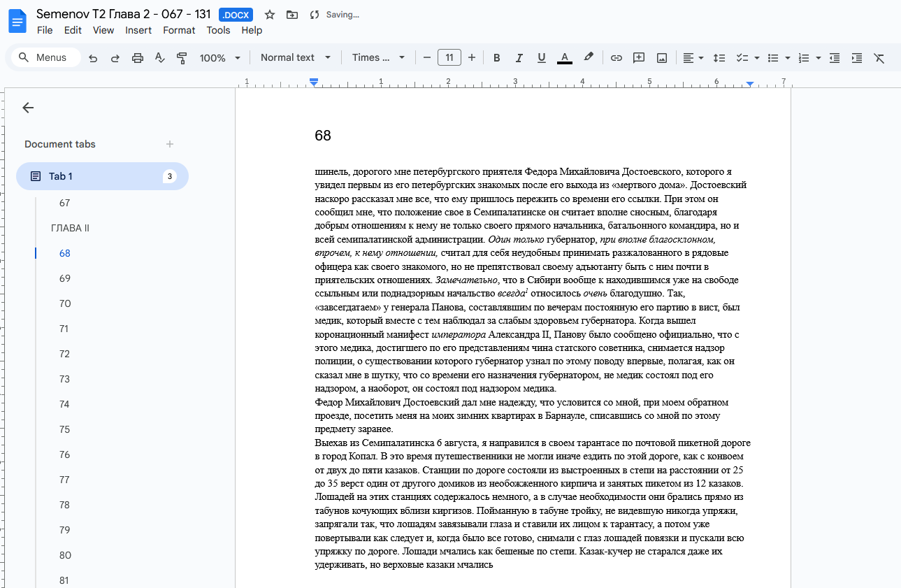Clear formatting with the clear format icon
This screenshot has height=588, width=901.
click(x=879, y=57)
